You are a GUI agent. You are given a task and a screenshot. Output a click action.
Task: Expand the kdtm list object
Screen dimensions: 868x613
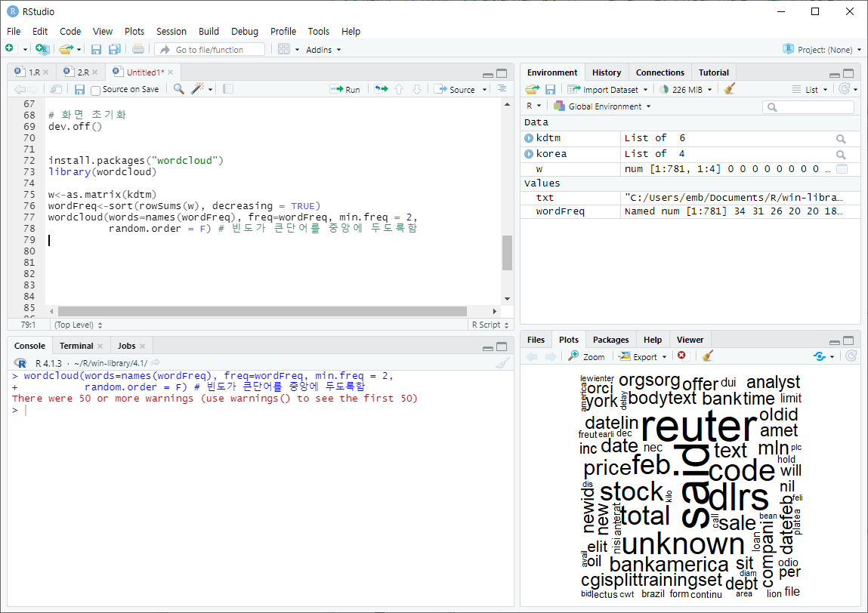(529, 138)
